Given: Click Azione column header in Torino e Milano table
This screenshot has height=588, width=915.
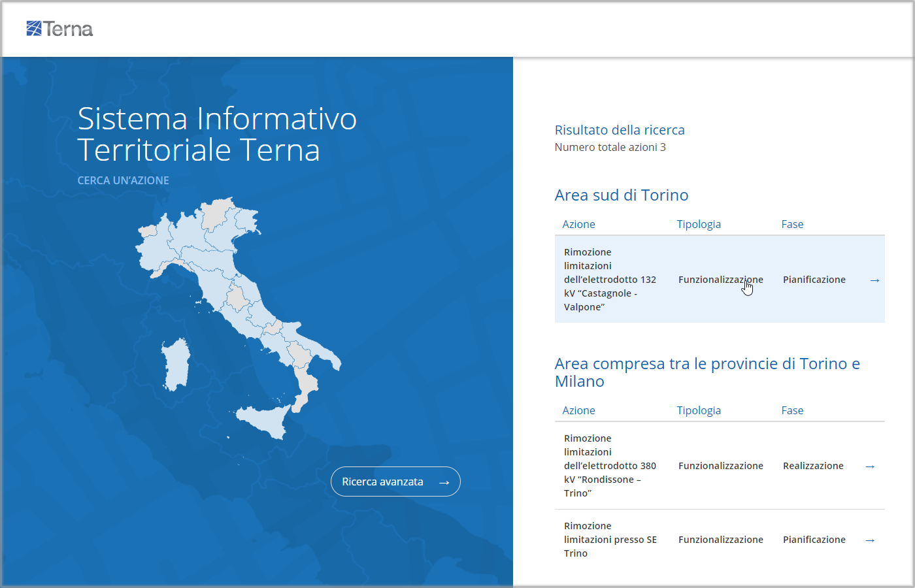Looking at the screenshot, I should pyautogui.click(x=578, y=410).
